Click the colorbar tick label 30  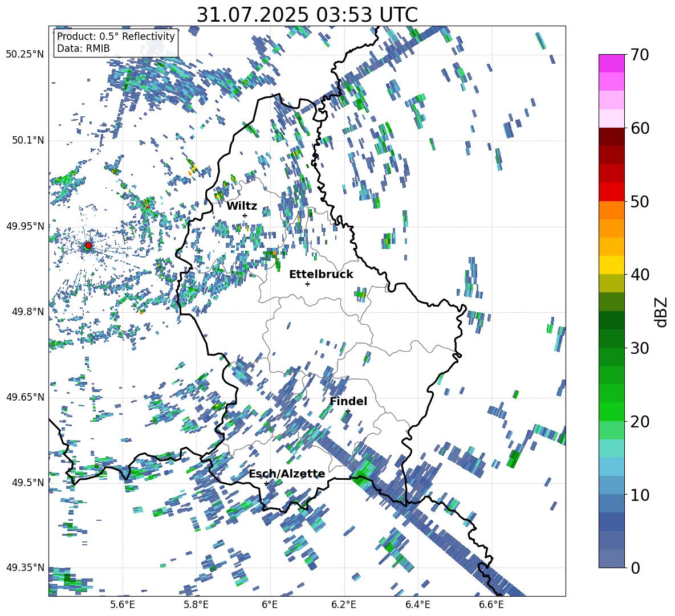pyautogui.click(x=640, y=348)
